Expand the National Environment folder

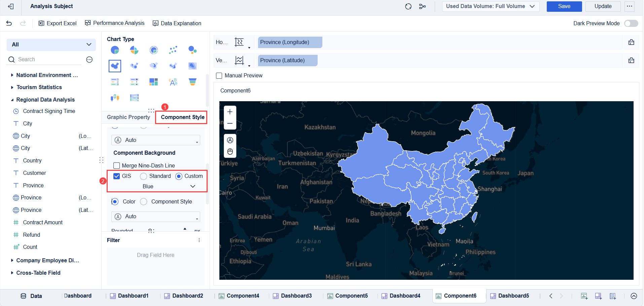coord(12,75)
